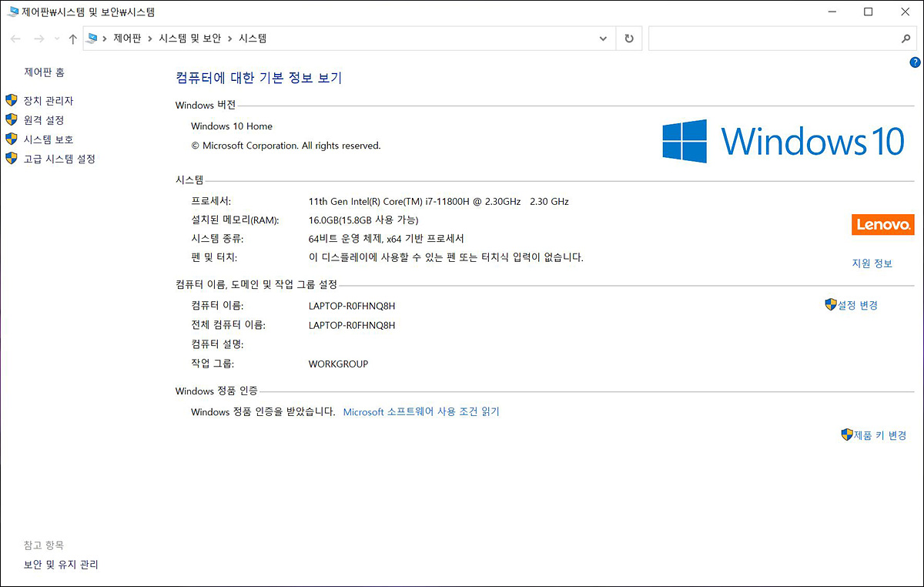Click the Forward navigation arrow
This screenshot has height=587, width=924.
tap(38, 39)
